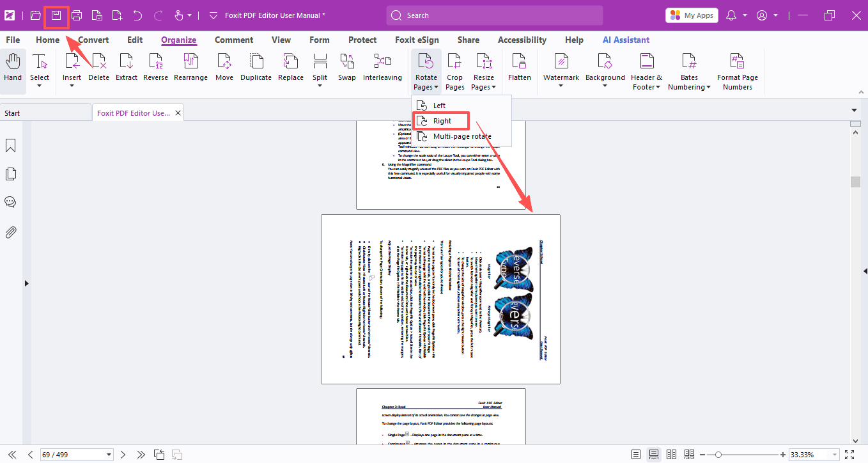
Task: Open the Comments panel in the sidebar
Action: point(11,202)
